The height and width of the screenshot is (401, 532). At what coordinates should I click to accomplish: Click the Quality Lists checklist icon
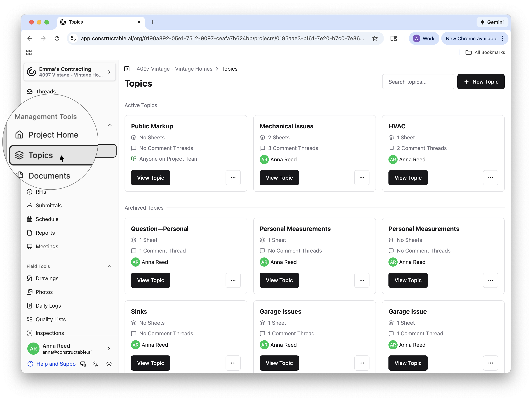point(30,320)
